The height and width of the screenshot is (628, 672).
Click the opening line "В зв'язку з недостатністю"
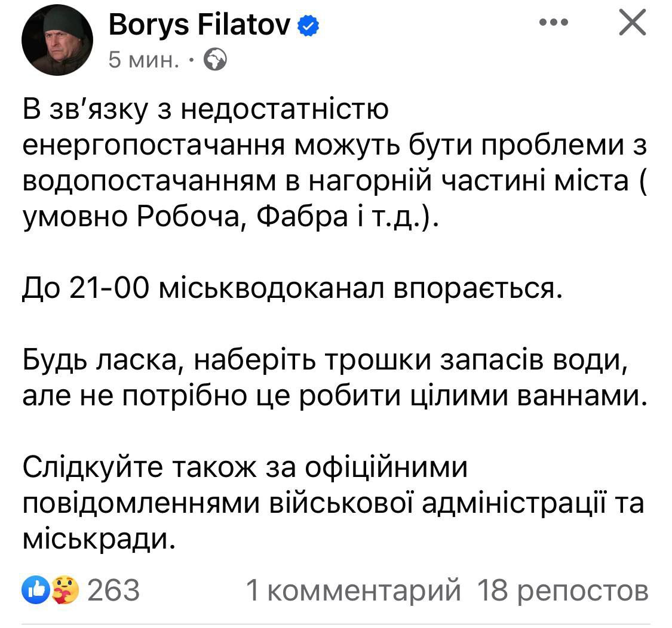click(x=206, y=110)
